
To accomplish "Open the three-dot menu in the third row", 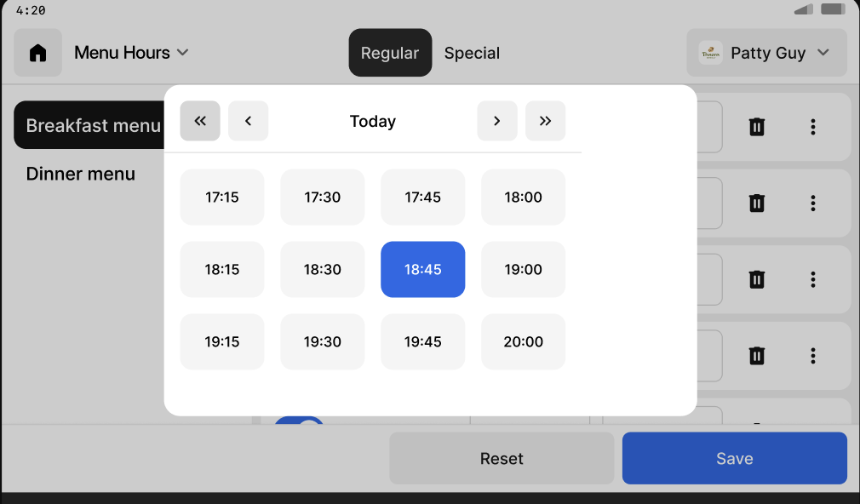I will point(813,279).
